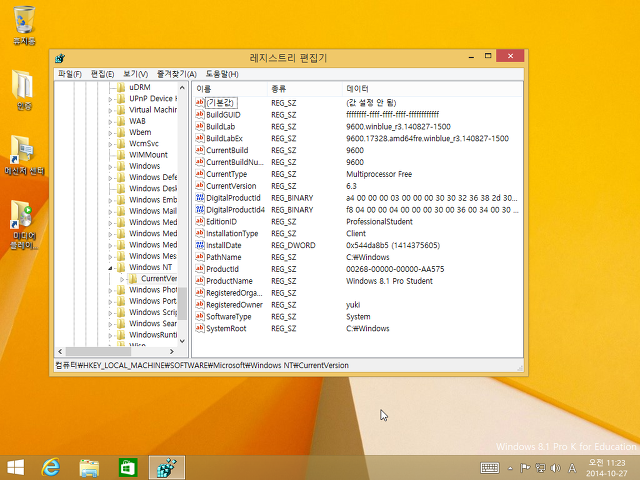The image size is (640, 480).
Task: Expand the UPnP Device tree node
Action: point(110,99)
